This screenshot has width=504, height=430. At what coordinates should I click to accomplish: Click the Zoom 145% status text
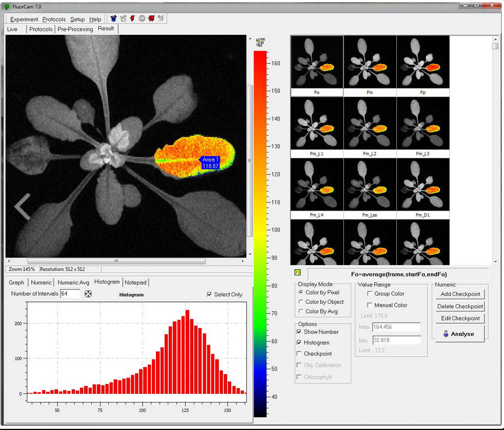tap(22, 269)
